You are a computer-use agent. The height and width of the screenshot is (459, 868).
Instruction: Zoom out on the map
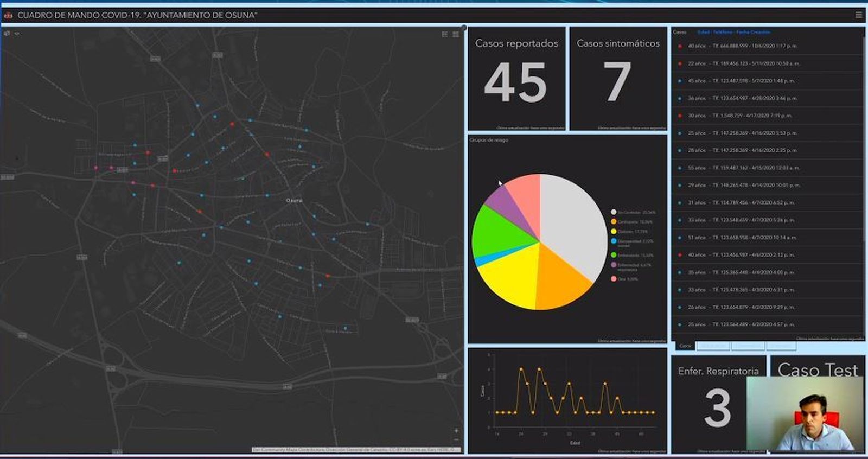[x=456, y=440]
